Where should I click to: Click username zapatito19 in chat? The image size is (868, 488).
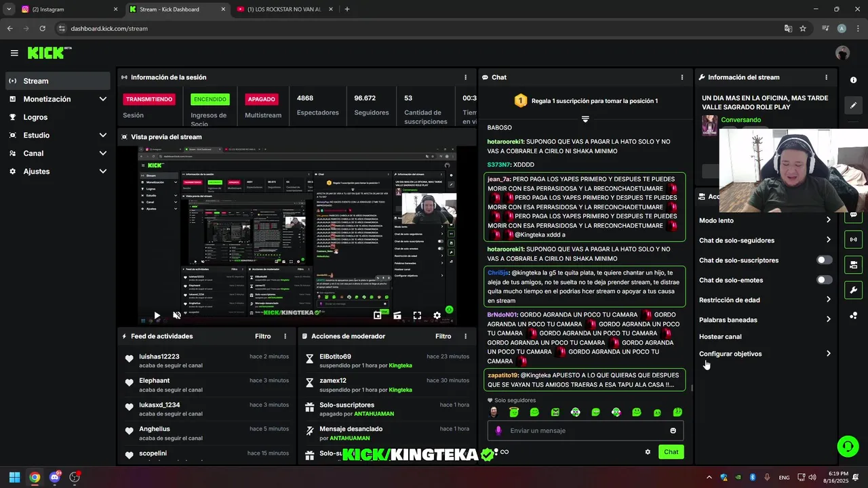coord(502,375)
